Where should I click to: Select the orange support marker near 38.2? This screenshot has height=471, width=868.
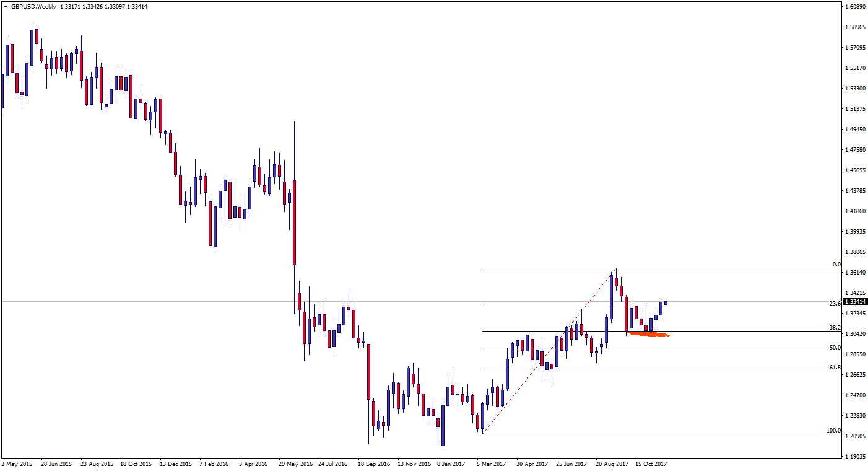pyautogui.click(x=649, y=335)
